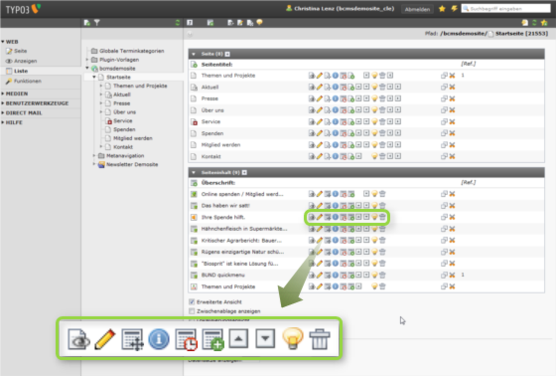Collapse the Startseite tree node
The height and width of the screenshot is (376, 556).
[94, 77]
